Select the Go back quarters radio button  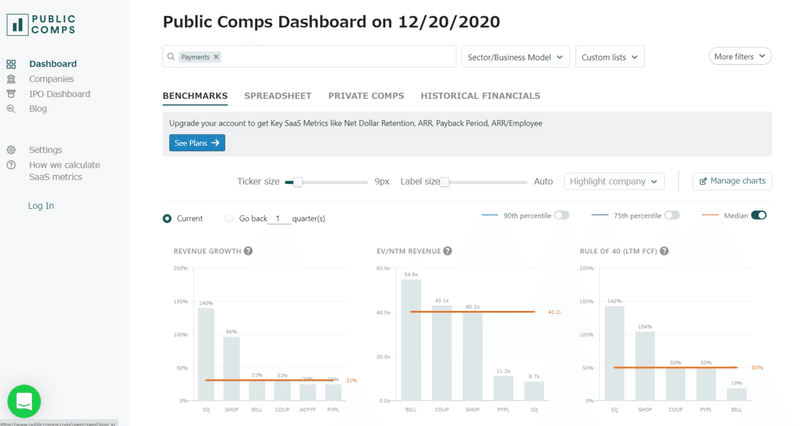[x=229, y=218]
